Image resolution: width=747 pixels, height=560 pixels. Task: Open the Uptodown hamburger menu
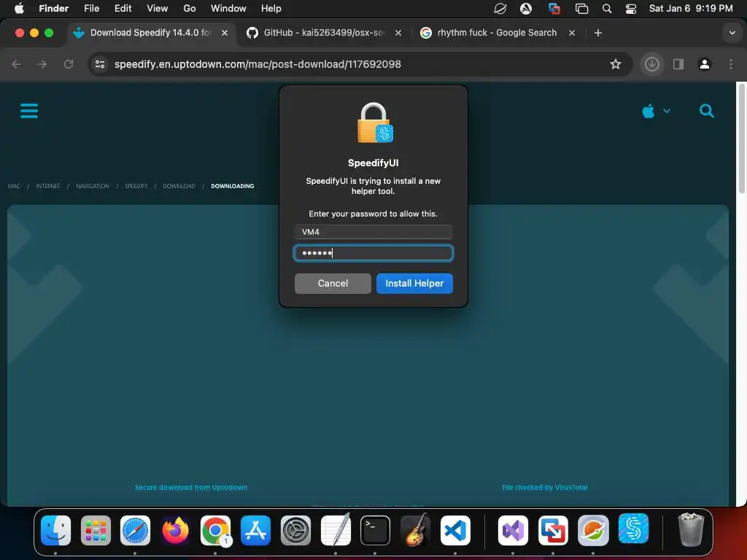pyautogui.click(x=29, y=111)
